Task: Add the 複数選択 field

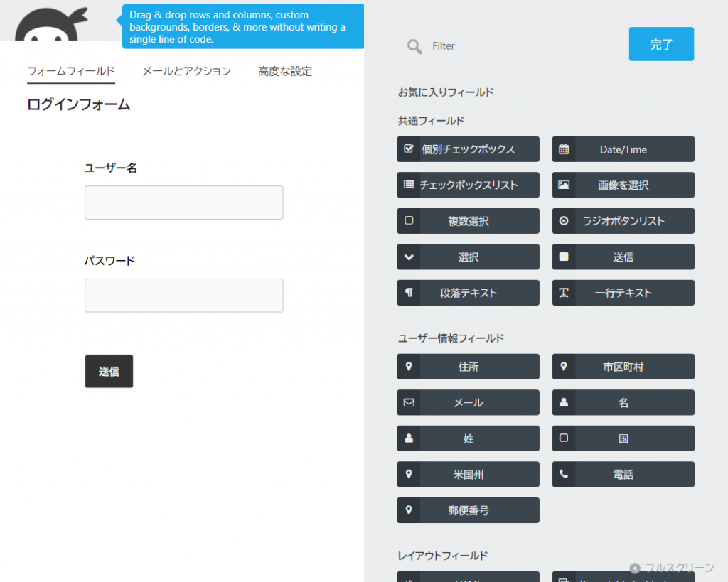Action: click(x=468, y=221)
